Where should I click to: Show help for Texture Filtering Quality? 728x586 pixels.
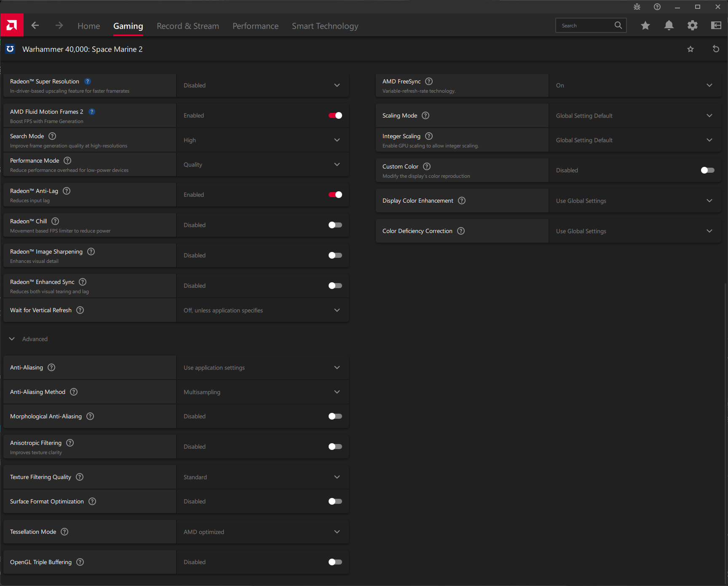(x=80, y=477)
